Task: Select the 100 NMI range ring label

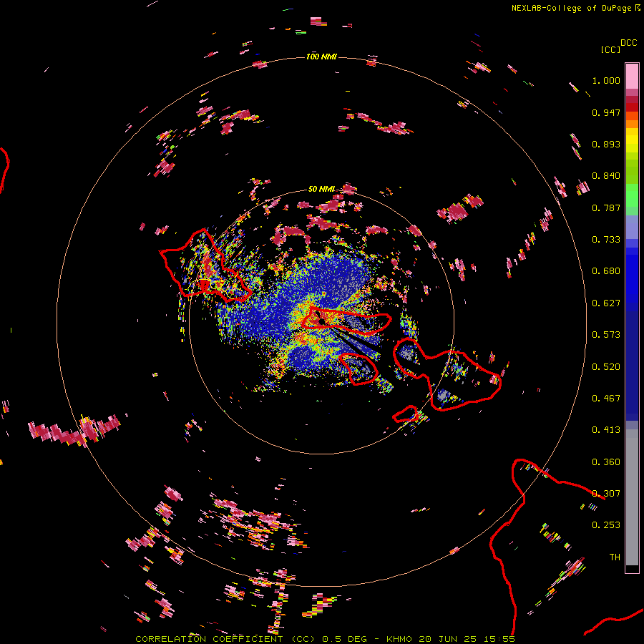Action: click(321, 57)
